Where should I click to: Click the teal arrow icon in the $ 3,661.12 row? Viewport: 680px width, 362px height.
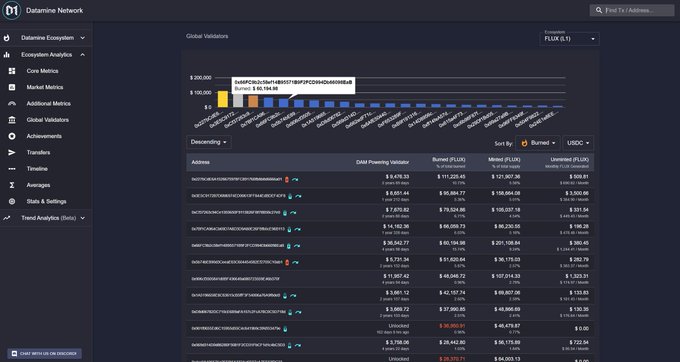tap(293, 296)
